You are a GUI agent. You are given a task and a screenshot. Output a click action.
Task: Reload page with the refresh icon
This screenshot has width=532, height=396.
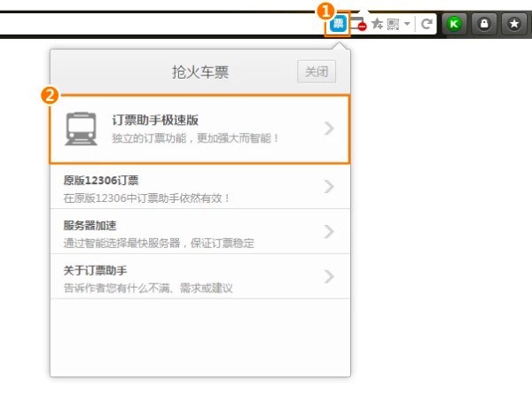[x=426, y=24]
